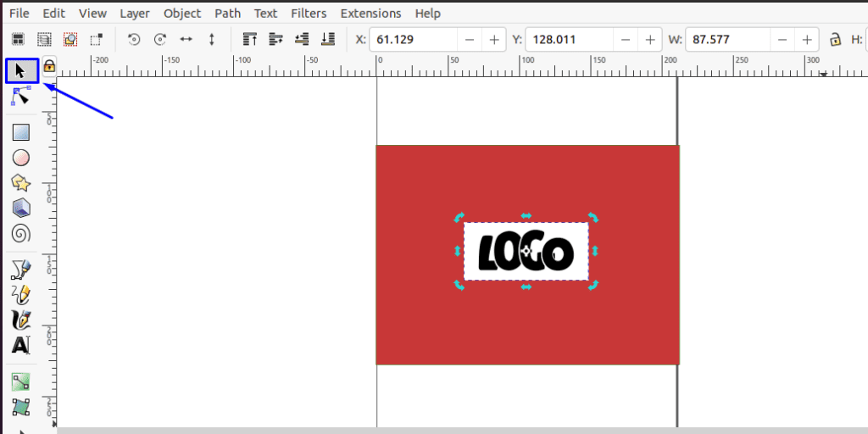
Task: Click the top-left rotation handle of logo
Action: 459,217
